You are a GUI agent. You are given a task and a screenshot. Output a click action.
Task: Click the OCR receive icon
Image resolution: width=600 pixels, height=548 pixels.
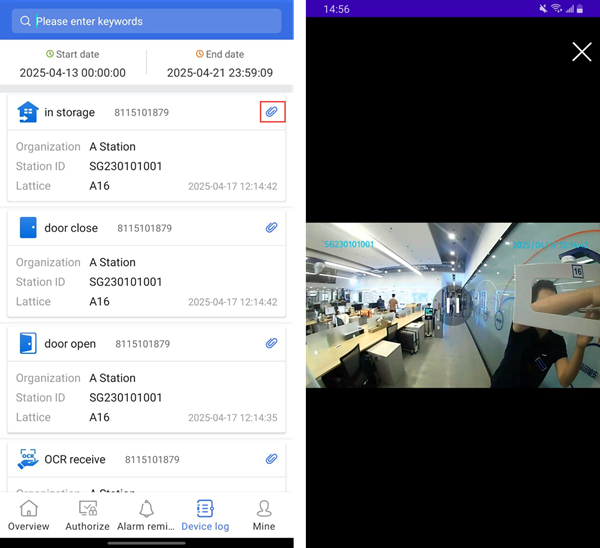27,460
